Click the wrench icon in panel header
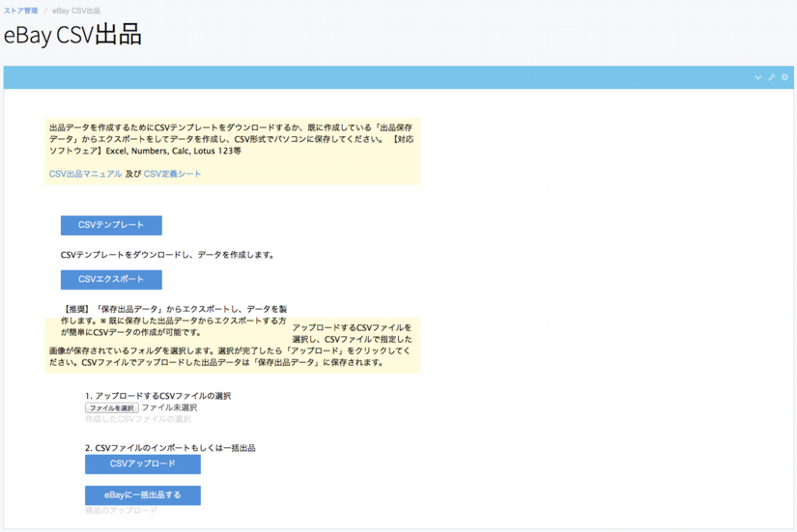Image resolution: width=797 pixels, height=532 pixels. click(x=772, y=77)
